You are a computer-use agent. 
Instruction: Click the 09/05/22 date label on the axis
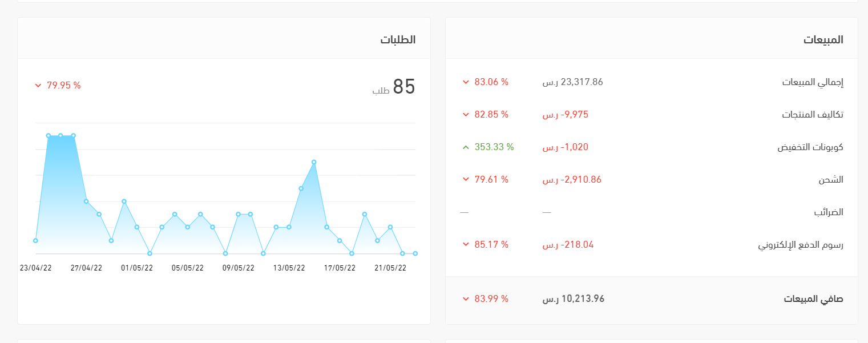(x=238, y=268)
